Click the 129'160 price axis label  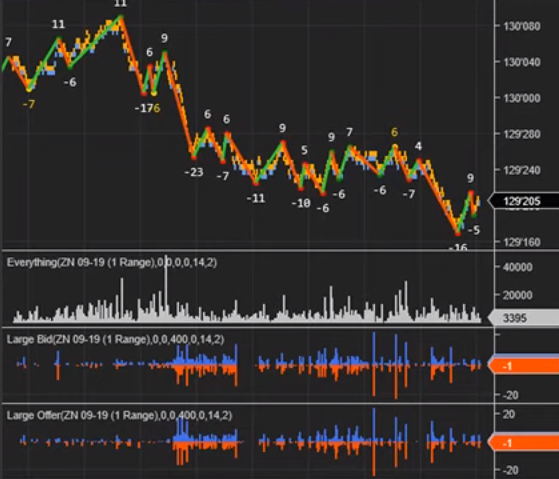522,242
